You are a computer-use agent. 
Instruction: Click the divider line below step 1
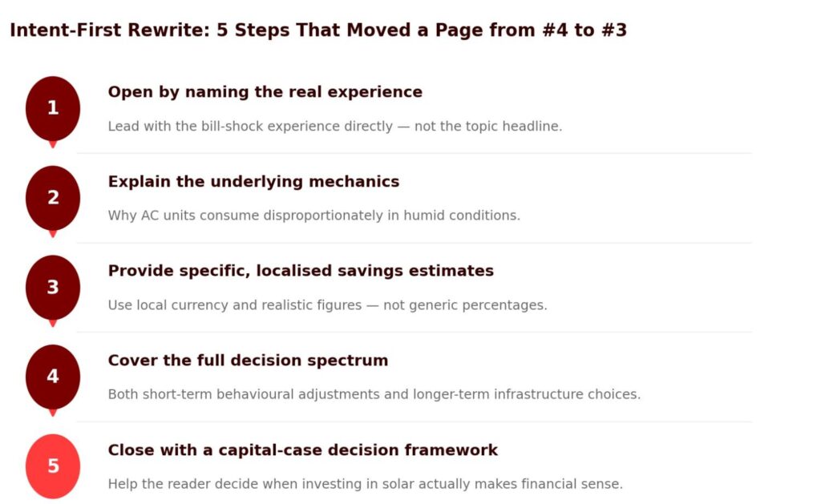(414, 153)
